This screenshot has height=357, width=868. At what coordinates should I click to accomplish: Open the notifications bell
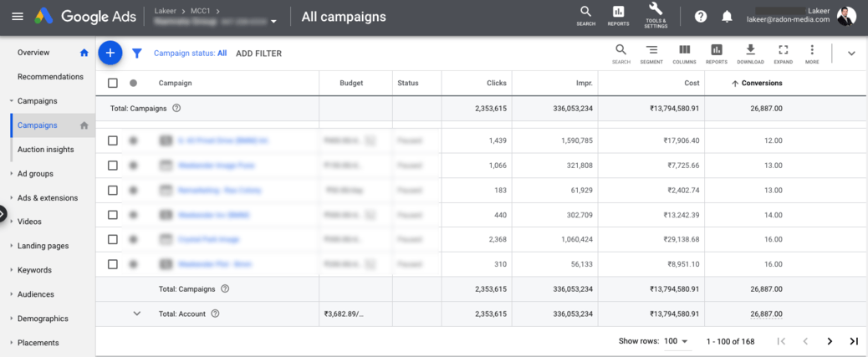[727, 17]
